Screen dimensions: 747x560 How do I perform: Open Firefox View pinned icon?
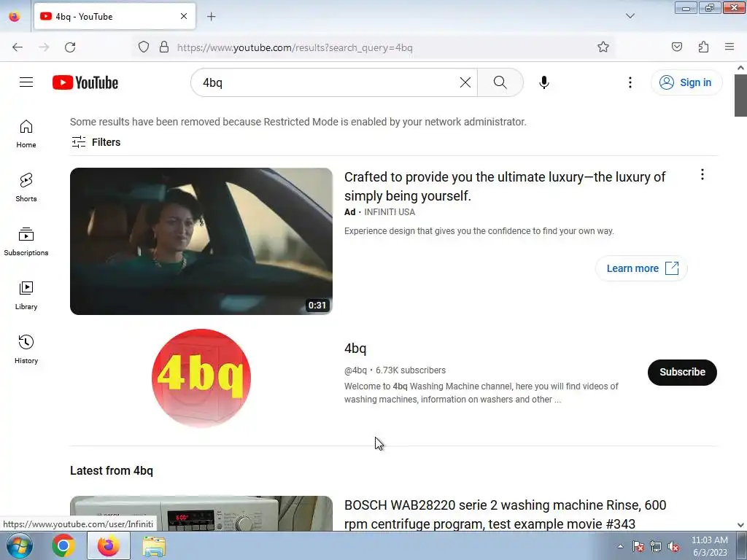[15, 17]
